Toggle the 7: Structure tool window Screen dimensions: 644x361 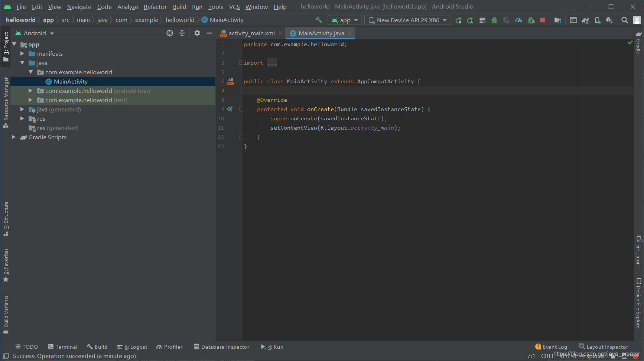[x=6, y=219]
